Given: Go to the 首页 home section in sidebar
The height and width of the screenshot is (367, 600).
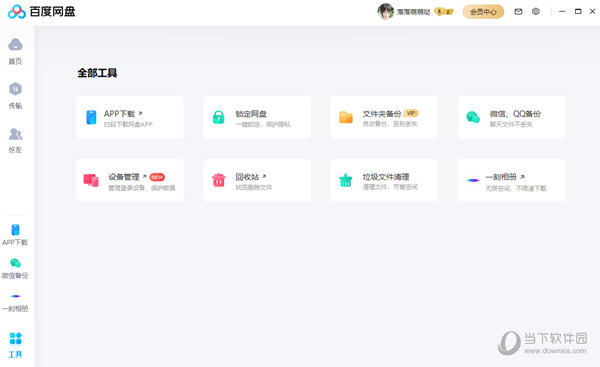Looking at the screenshot, I should [x=15, y=51].
